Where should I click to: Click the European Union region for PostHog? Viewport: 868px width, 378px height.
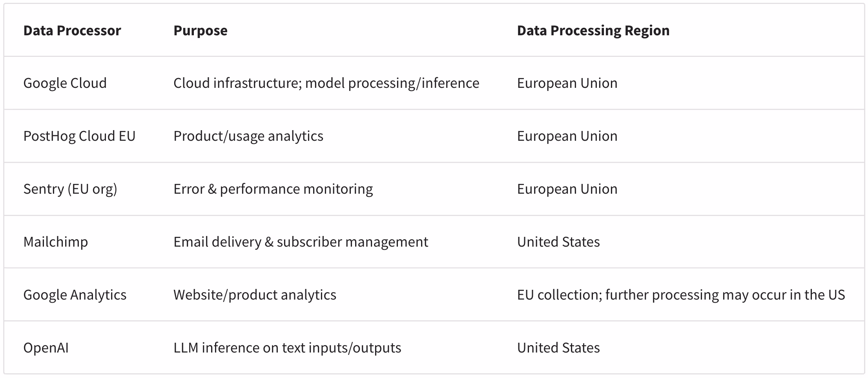[x=567, y=136]
